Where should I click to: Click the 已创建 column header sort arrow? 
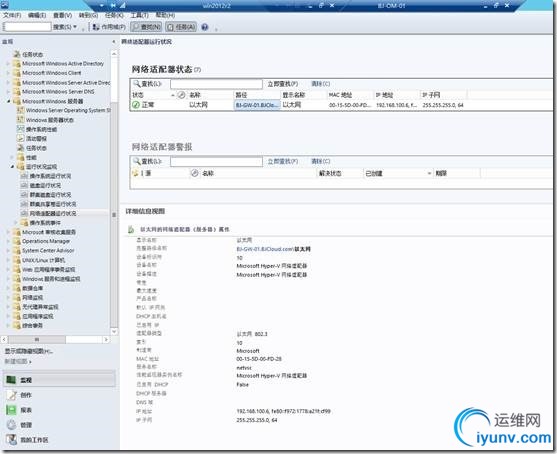(429, 173)
